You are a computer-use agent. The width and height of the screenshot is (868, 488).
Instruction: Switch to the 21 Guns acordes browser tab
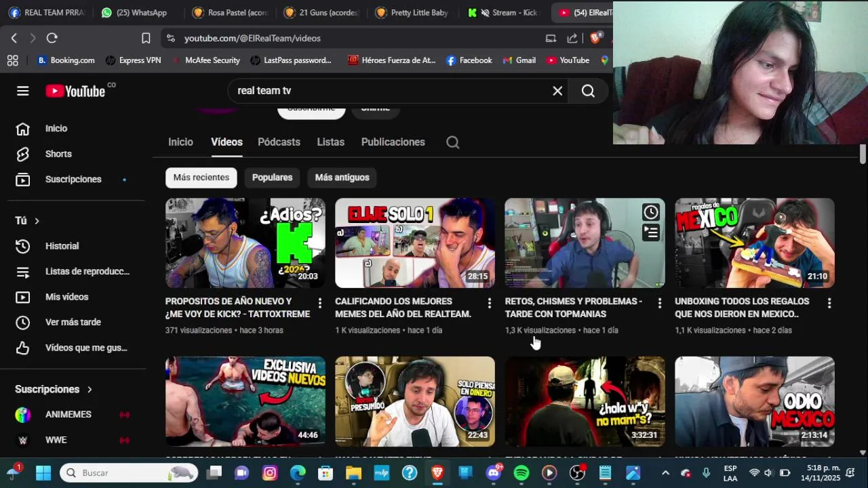pos(322,12)
